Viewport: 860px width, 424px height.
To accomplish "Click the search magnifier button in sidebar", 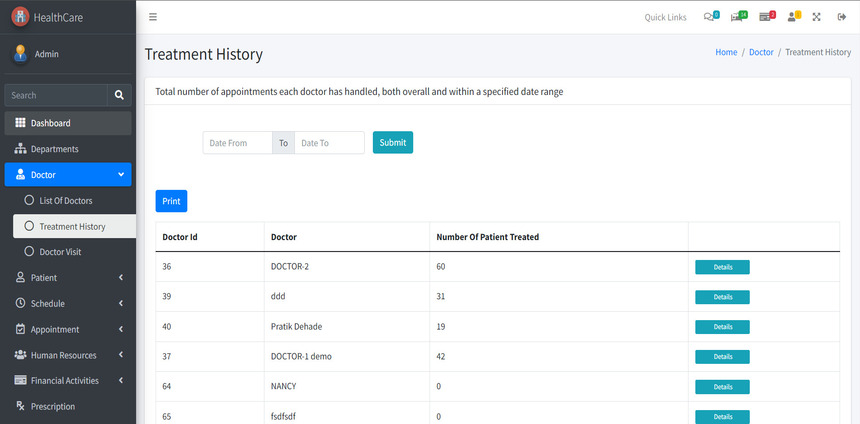I will [x=119, y=95].
